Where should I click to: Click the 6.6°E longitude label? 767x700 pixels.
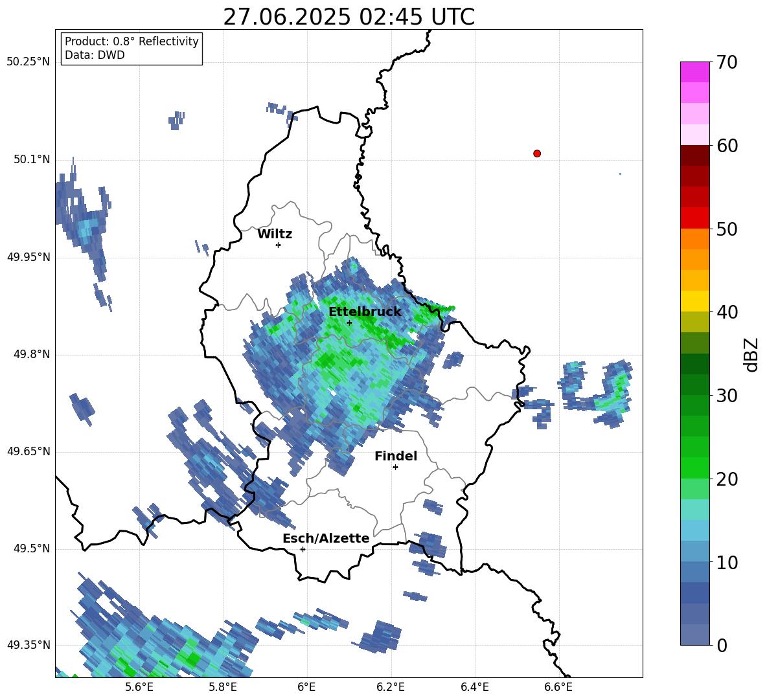point(558,687)
